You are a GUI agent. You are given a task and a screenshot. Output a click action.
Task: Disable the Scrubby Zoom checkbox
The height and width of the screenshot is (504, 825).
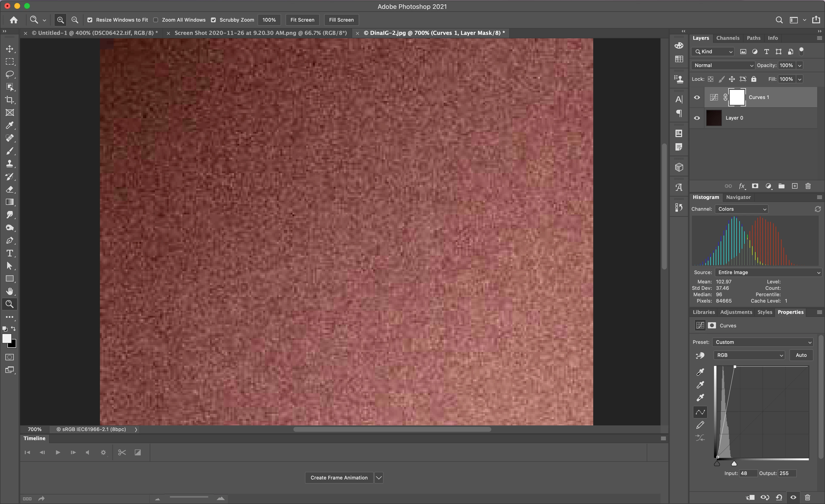pos(213,20)
